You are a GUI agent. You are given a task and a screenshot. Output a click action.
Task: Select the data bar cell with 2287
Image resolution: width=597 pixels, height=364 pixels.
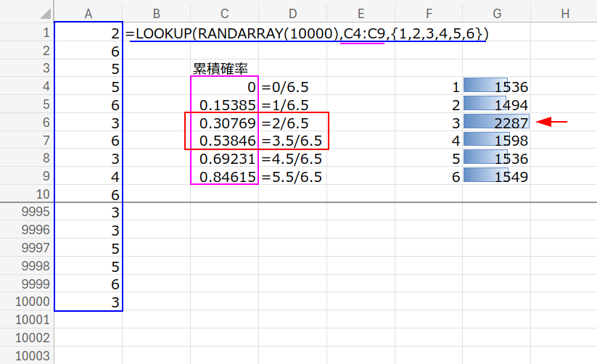point(496,123)
